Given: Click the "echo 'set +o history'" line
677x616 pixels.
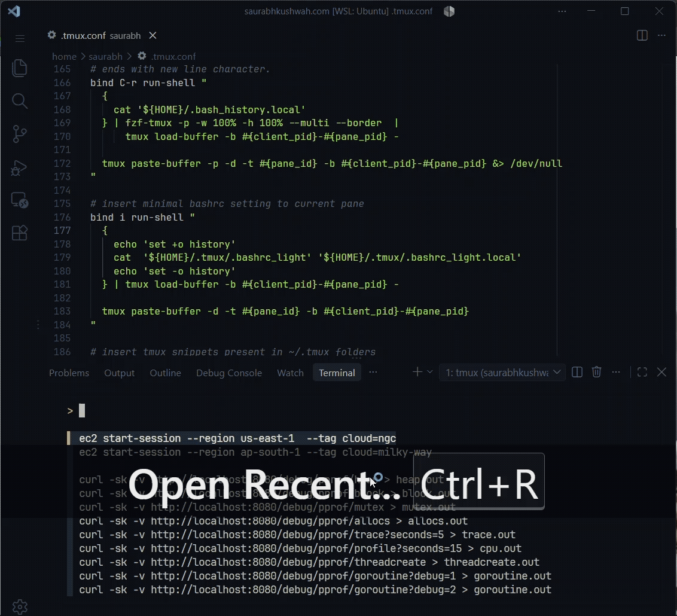Looking at the screenshot, I should coord(175,245).
